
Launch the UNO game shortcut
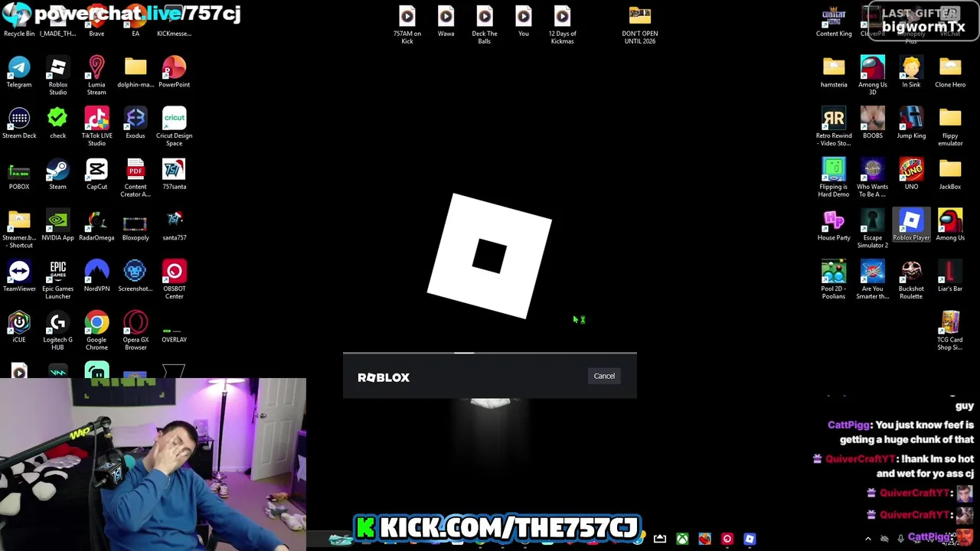[x=911, y=174]
